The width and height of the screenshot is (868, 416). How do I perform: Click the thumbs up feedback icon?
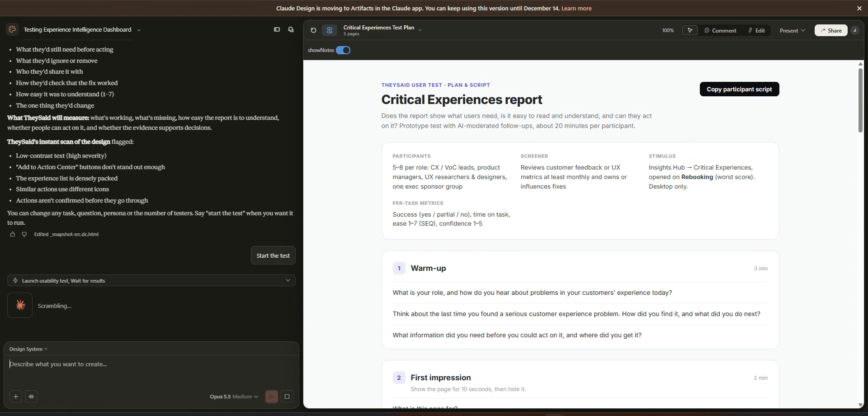click(12, 234)
